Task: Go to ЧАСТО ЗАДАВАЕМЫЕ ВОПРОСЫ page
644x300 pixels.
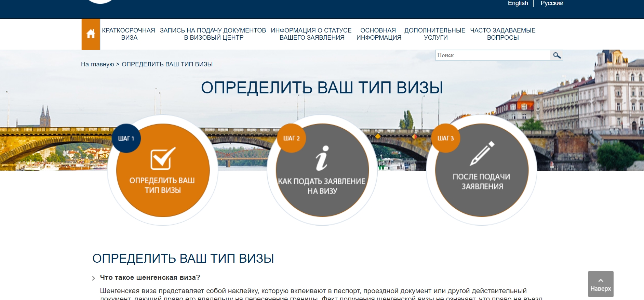Action: point(502,34)
